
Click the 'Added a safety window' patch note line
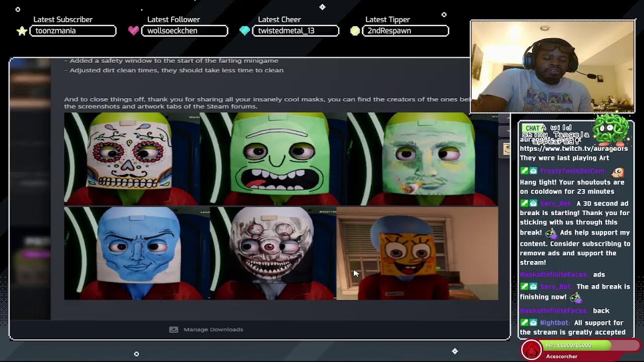click(x=171, y=61)
